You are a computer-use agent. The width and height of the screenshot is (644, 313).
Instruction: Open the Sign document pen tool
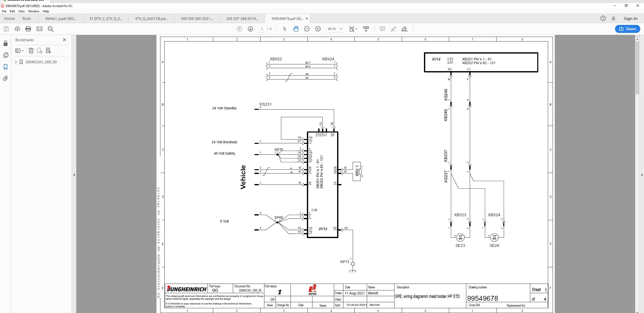click(x=404, y=29)
